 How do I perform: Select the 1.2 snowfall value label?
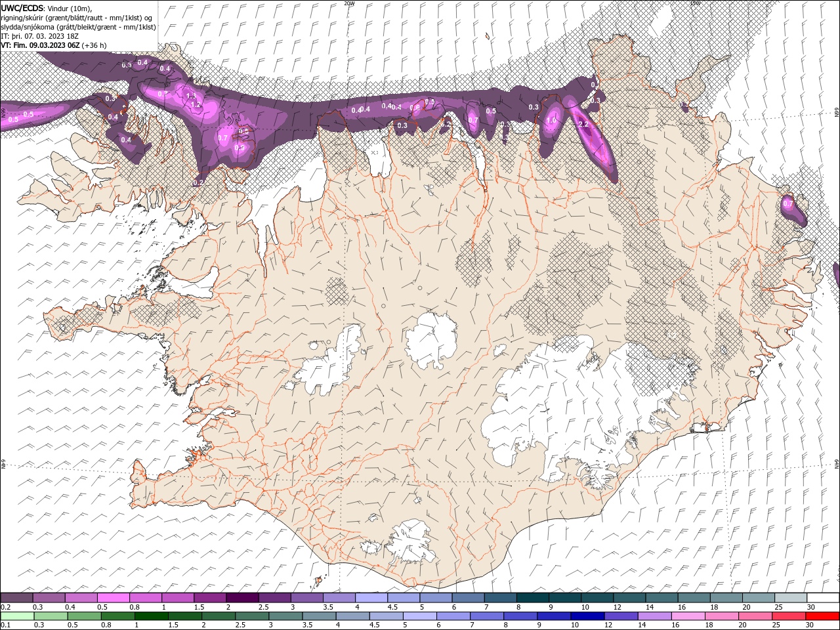196,105
